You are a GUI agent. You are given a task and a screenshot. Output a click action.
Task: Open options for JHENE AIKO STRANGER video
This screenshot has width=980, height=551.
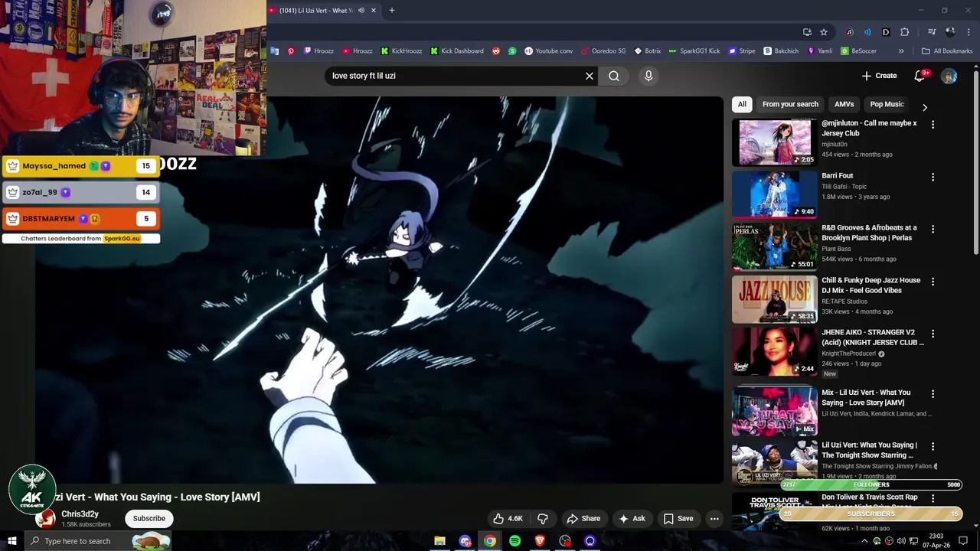933,334
